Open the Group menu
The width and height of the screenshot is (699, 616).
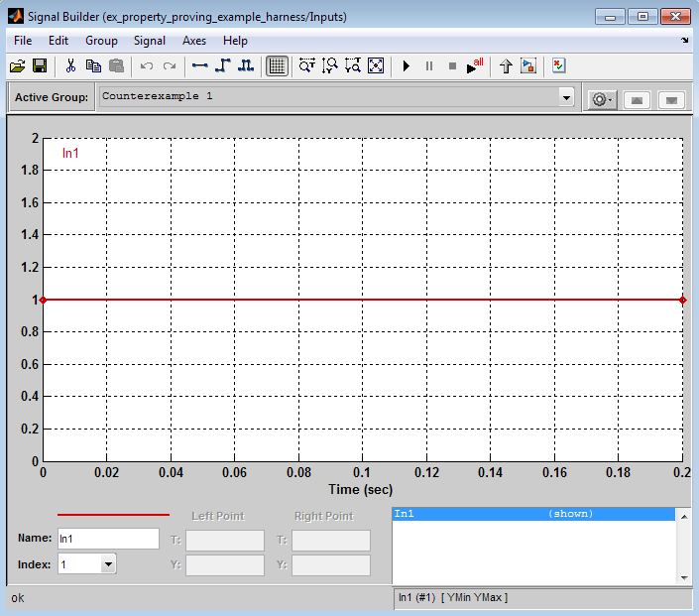(x=102, y=41)
